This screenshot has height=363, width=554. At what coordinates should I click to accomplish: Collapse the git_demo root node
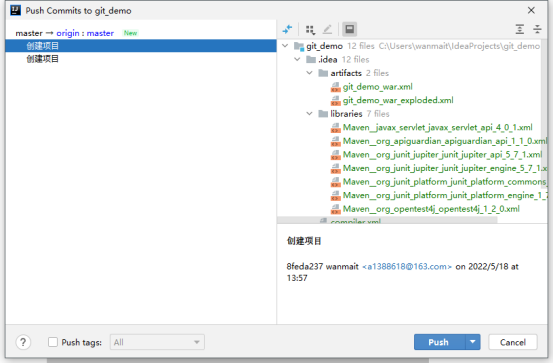(285, 46)
